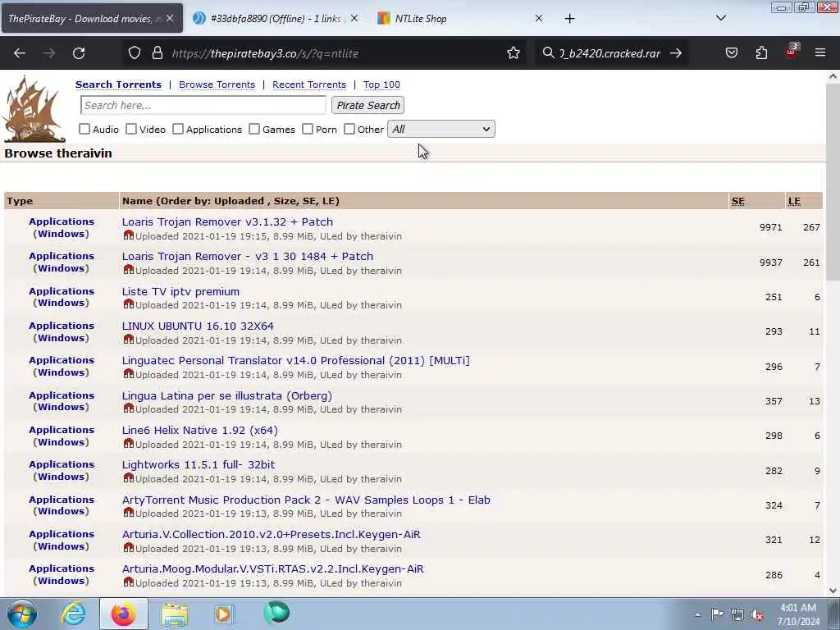Screen dimensions: 840x630
Task: Open File Explorer from the taskbar
Action: point(175,614)
